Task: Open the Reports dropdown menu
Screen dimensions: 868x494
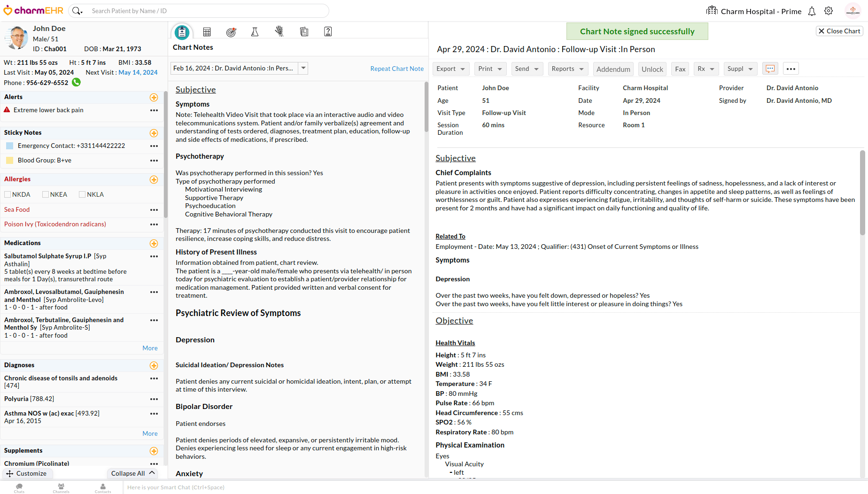Action: (x=567, y=69)
